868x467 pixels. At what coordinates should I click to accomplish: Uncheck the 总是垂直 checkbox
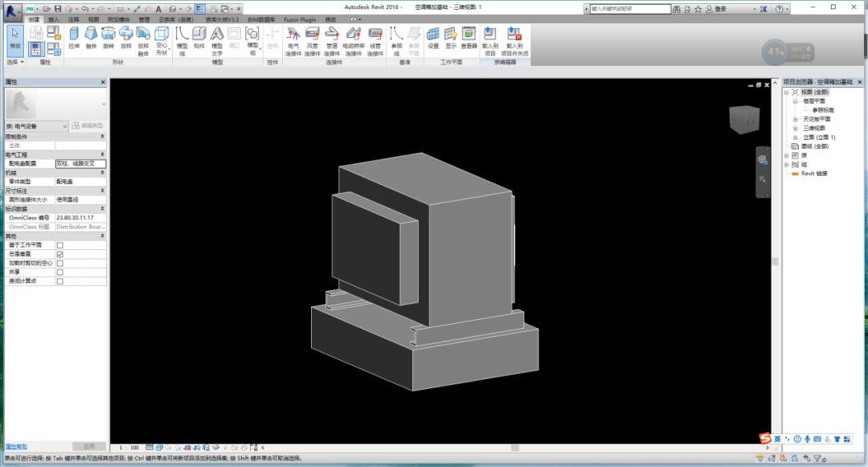click(x=59, y=254)
